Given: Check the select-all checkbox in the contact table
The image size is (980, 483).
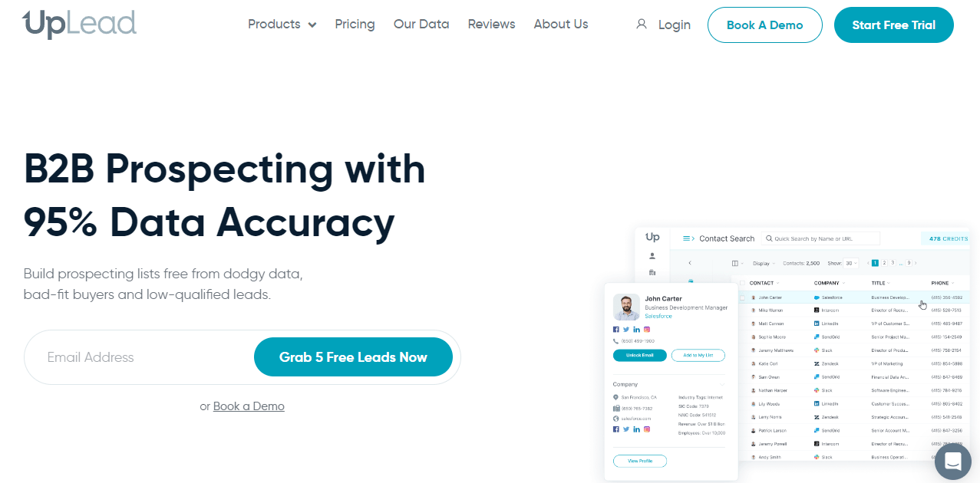Looking at the screenshot, I should [742, 283].
